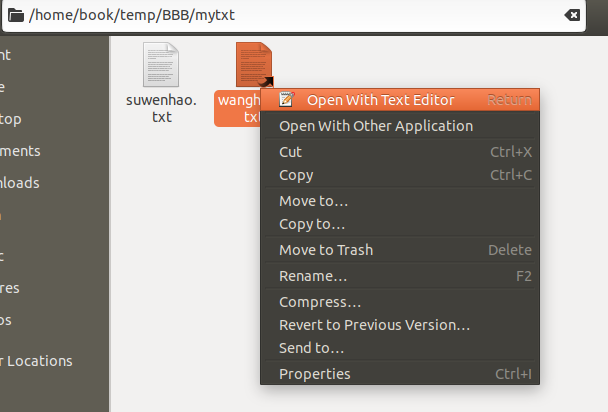Choose Open With Text Editor
Screen dimensions: 608x412
pyautogui.click(x=400, y=100)
